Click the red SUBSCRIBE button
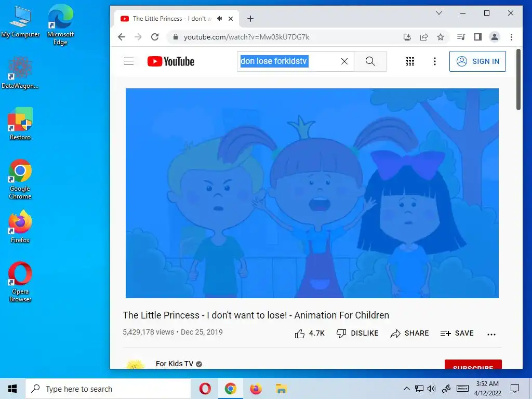 [x=473, y=364]
